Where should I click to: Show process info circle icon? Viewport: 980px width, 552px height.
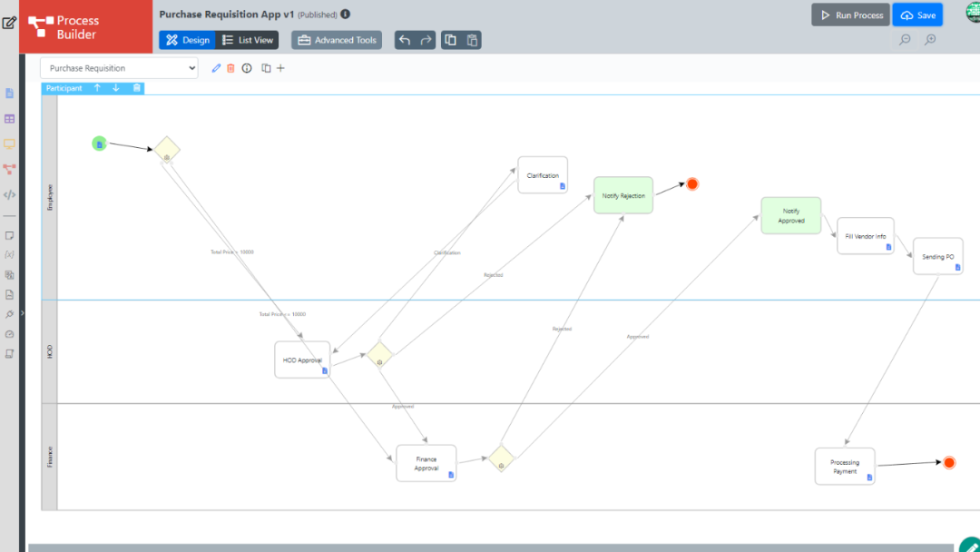coord(247,68)
